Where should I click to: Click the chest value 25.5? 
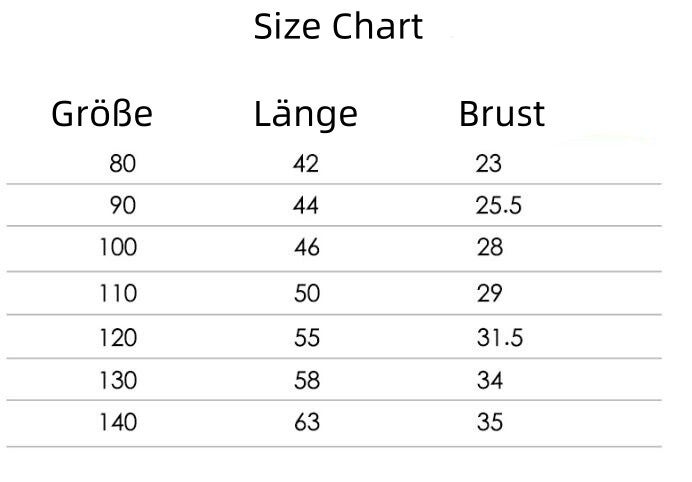click(x=498, y=206)
